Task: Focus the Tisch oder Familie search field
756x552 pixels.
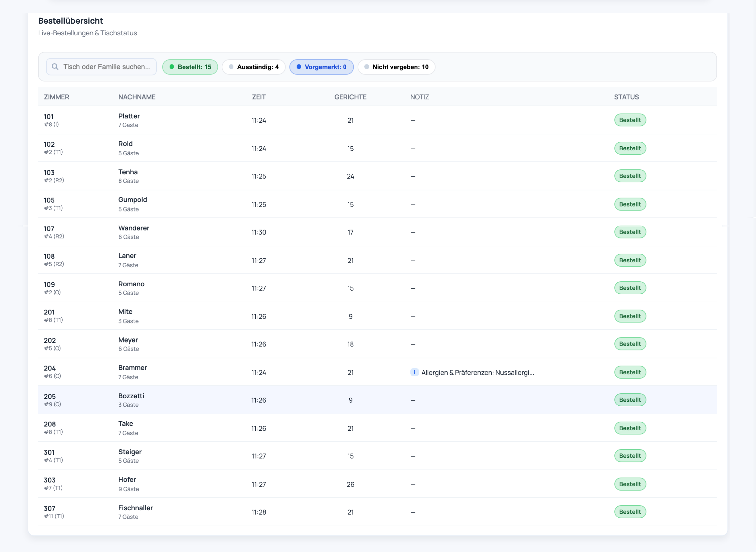Action: pos(107,67)
